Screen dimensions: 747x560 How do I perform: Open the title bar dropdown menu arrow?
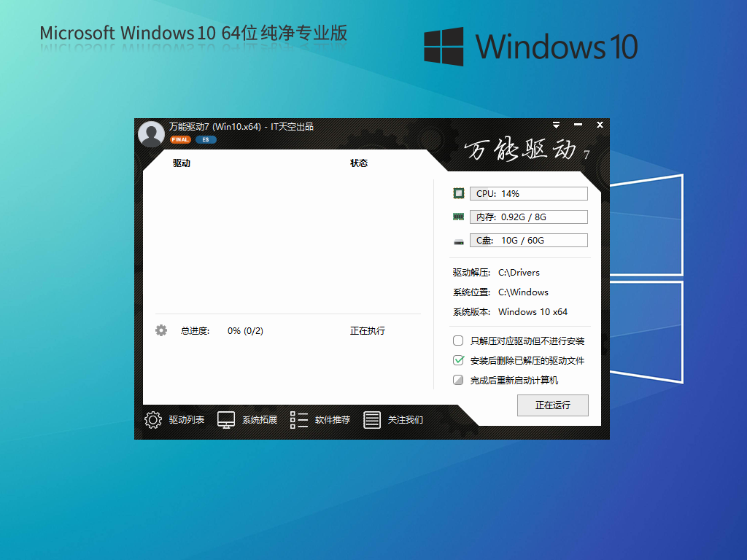pyautogui.click(x=556, y=125)
